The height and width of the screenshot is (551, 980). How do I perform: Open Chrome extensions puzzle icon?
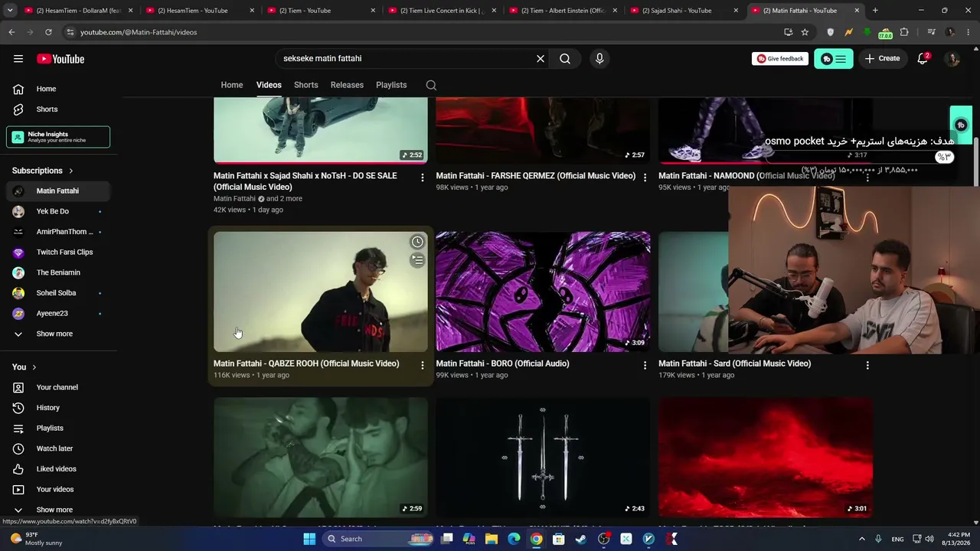[904, 32]
